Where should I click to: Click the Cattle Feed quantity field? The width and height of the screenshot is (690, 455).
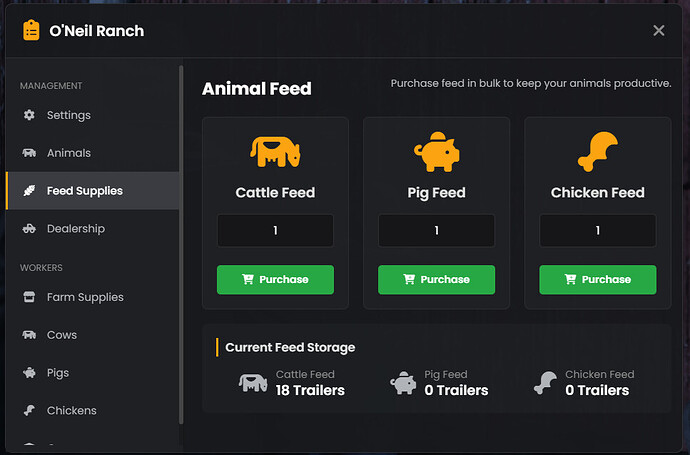(x=275, y=230)
